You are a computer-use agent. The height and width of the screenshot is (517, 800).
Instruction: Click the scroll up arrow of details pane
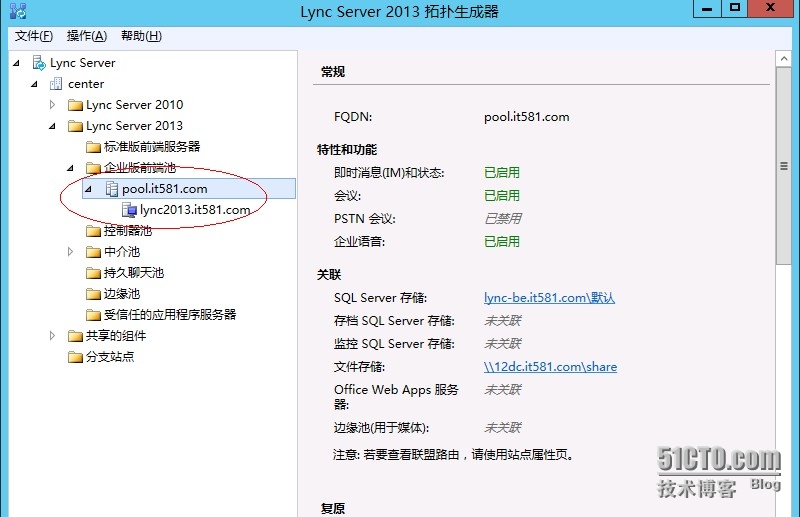click(784, 59)
